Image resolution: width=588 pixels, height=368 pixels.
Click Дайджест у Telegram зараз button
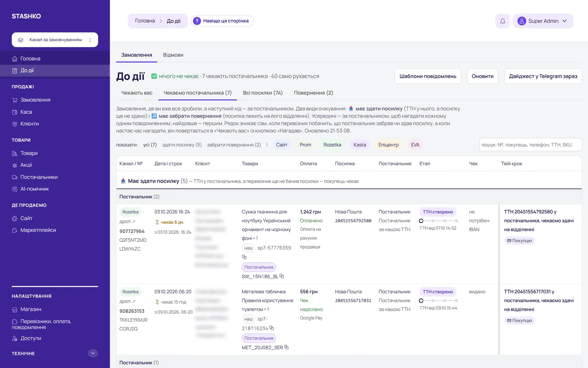point(543,76)
